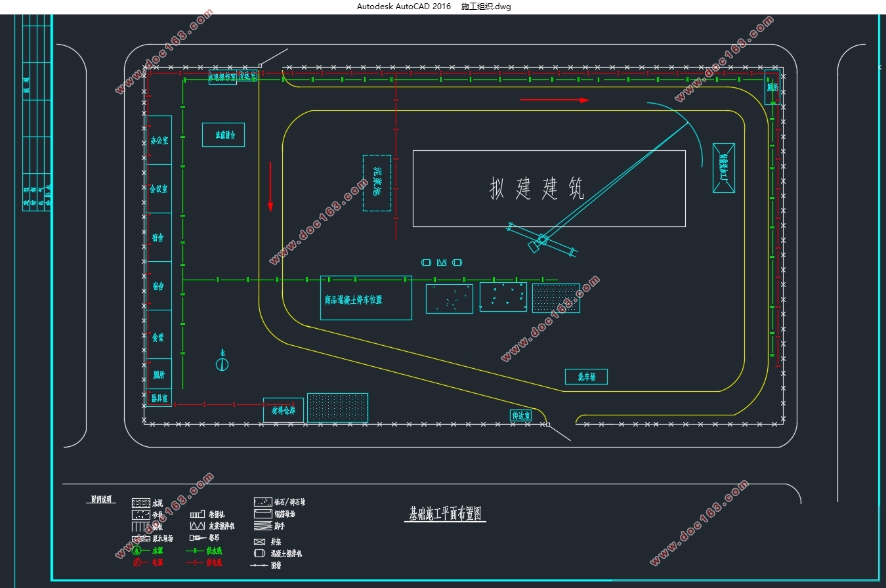Select the 会议室 meeting room block
The image size is (886, 588).
[159, 188]
